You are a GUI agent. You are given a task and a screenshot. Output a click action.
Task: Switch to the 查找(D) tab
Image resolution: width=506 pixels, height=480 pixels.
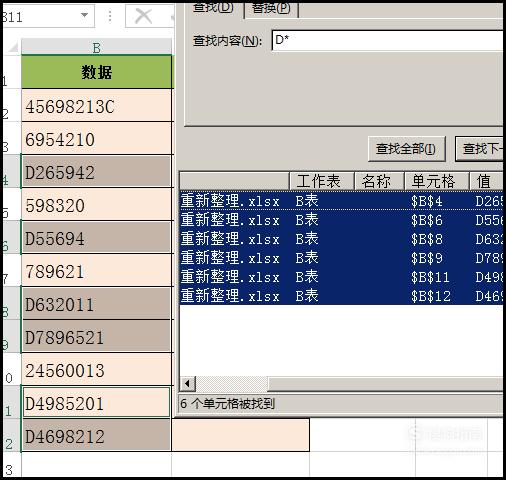[213, 8]
